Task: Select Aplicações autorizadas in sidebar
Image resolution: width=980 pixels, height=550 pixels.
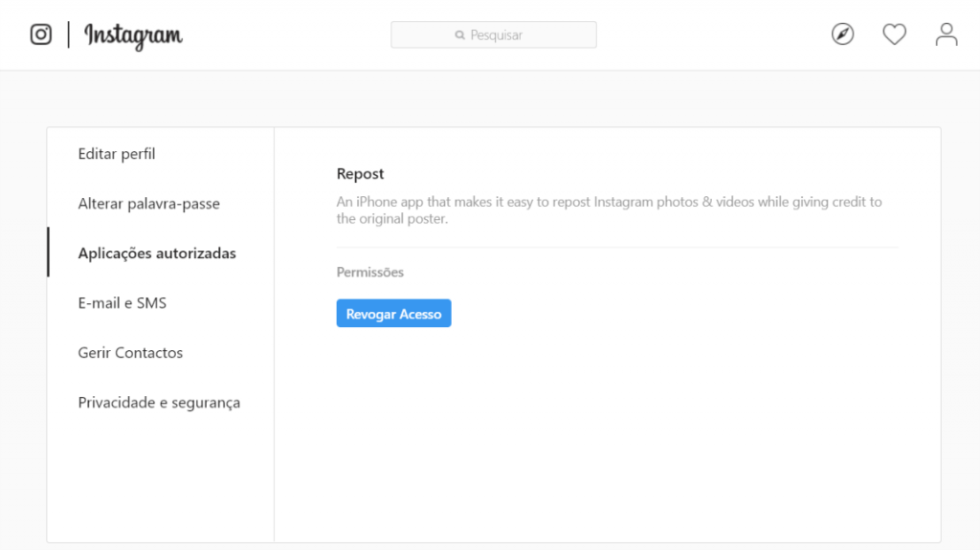Action: click(x=157, y=253)
